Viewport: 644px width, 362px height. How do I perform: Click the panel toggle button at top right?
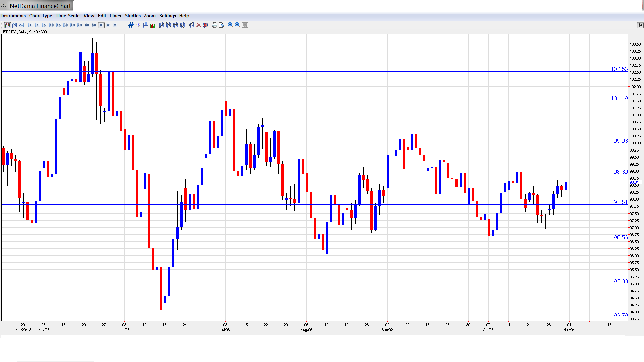click(x=640, y=25)
